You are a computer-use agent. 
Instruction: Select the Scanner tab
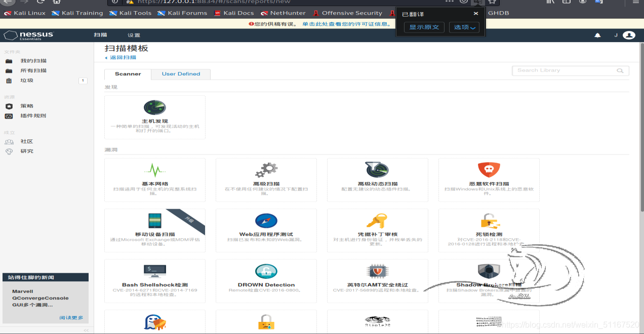coord(128,74)
